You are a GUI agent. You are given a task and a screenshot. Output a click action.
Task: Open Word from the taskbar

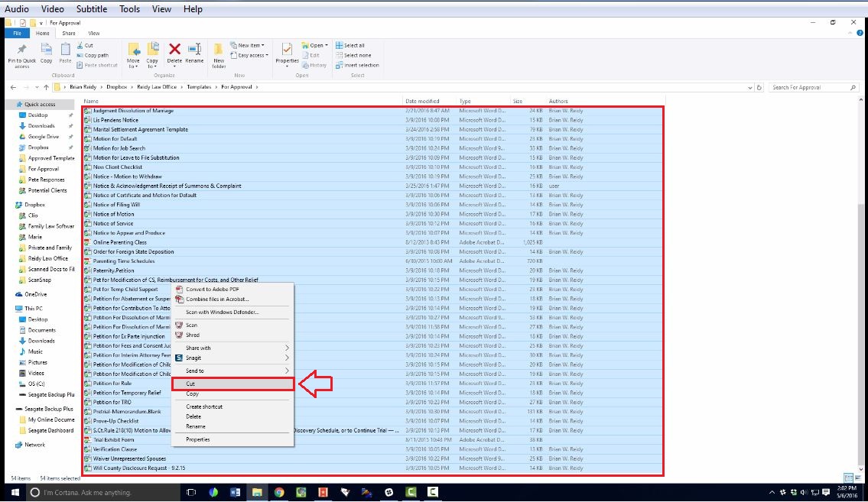(236, 492)
